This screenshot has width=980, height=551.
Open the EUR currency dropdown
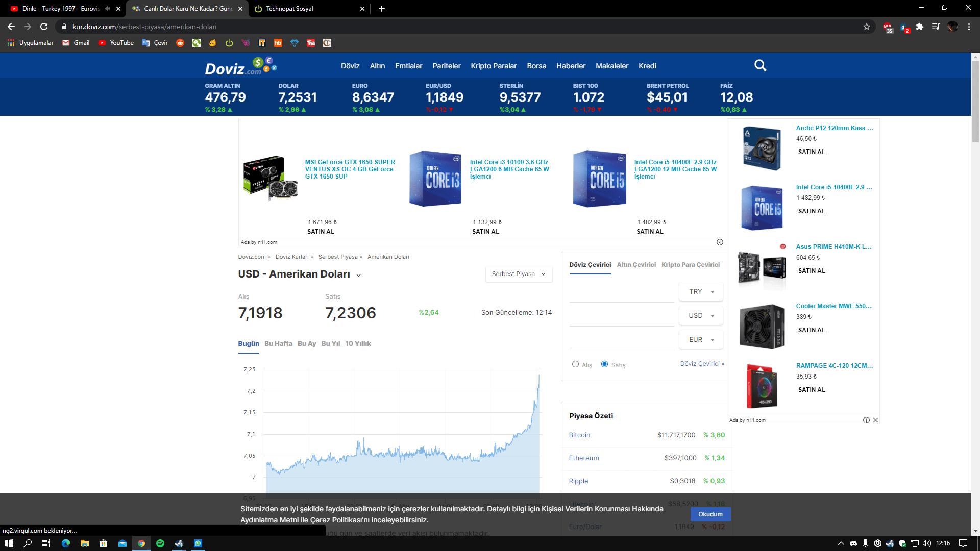click(701, 340)
